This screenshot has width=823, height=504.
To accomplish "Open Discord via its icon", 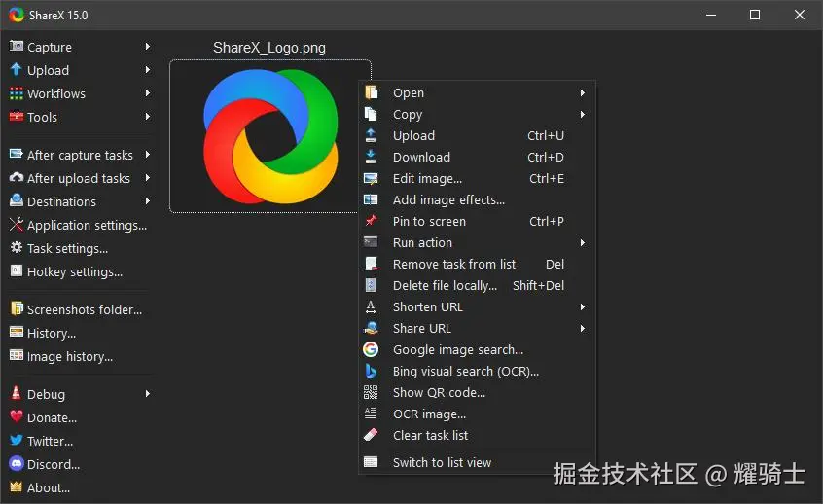I will pyautogui.click(x=17, y=464).
